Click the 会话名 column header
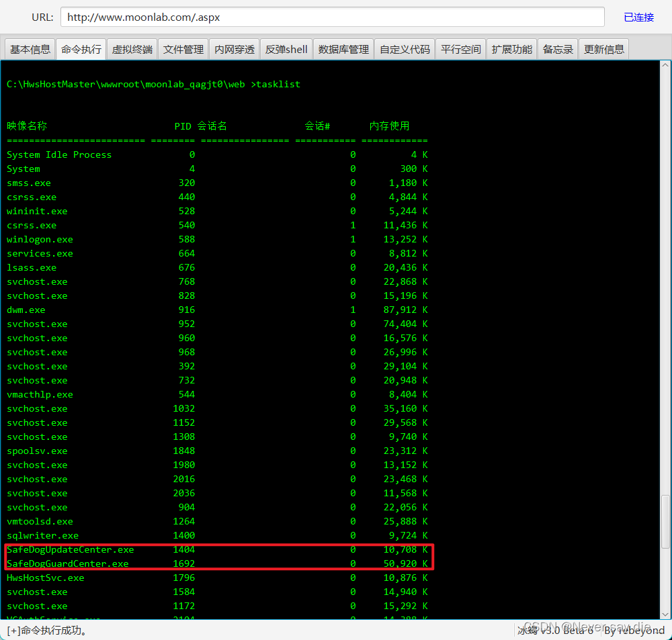The image size is (672, 640). point(212,126)
